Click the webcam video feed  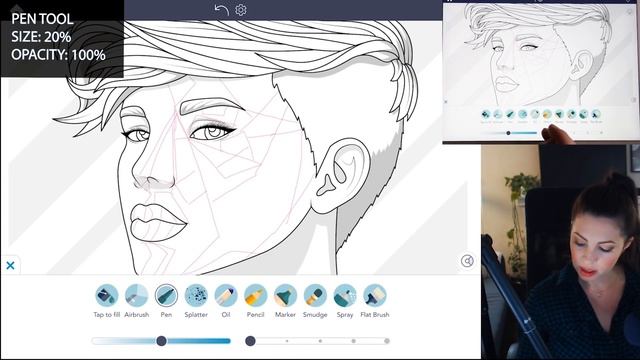click(x=560, y=252)
